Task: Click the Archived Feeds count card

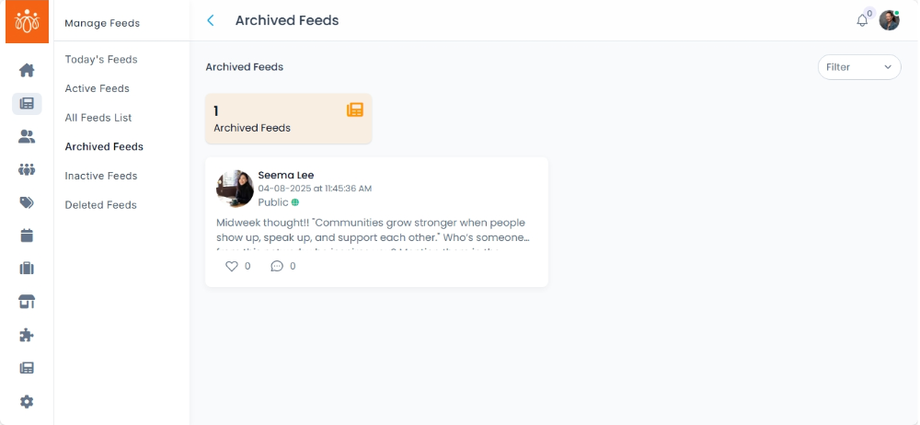Action: (288, 119)
